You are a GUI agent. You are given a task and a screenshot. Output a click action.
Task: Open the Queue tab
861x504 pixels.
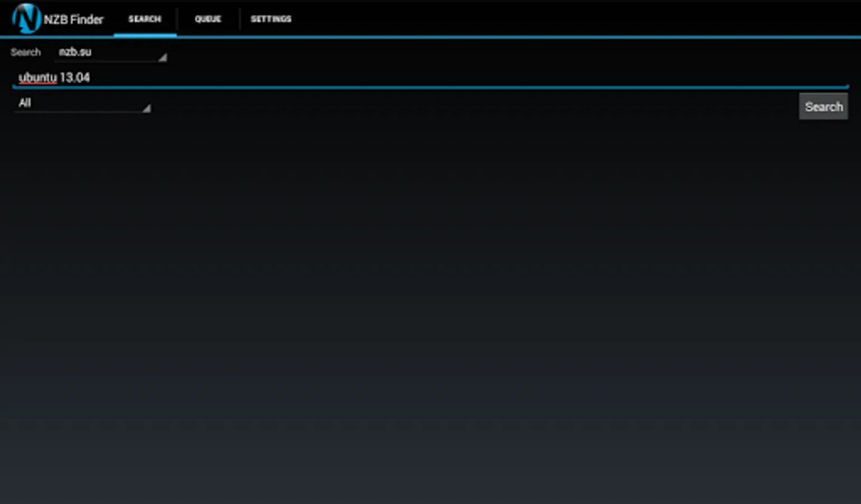208,19
